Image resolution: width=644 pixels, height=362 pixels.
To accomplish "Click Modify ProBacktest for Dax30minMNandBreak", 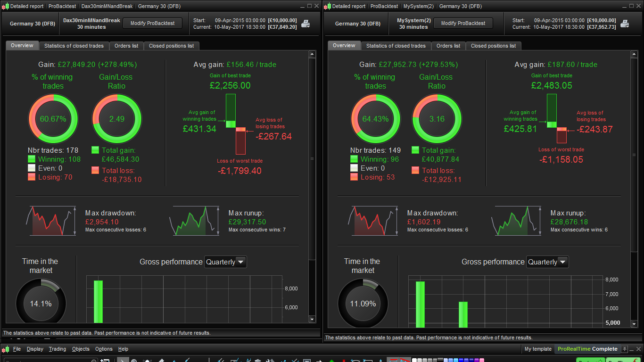I will point(152,23).
